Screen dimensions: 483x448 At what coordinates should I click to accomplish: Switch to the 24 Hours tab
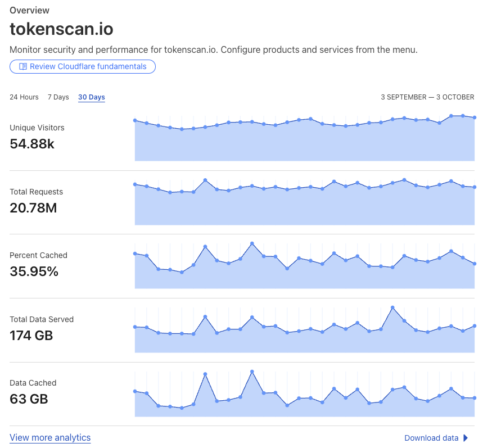(x=24, y=97)
